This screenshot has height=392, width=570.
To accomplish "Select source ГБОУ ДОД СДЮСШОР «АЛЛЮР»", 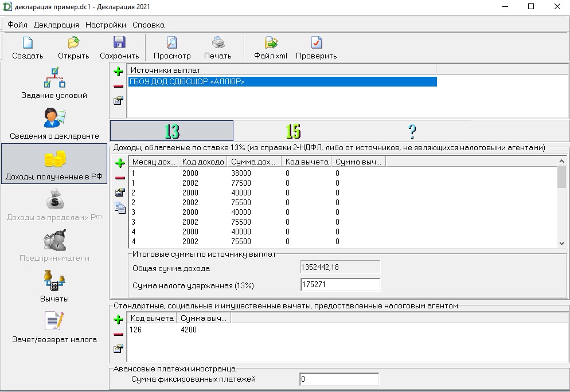I will (282, 82).
